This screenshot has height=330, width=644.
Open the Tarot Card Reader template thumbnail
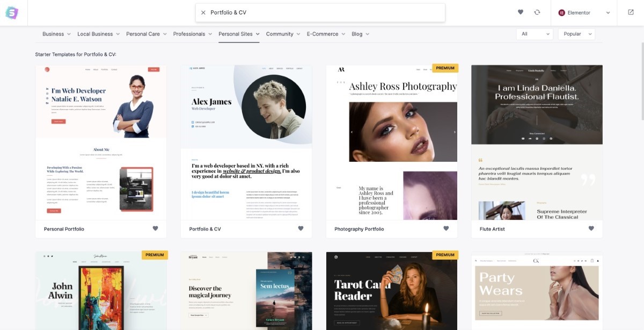pyautogui.click(x=392, y=291)
